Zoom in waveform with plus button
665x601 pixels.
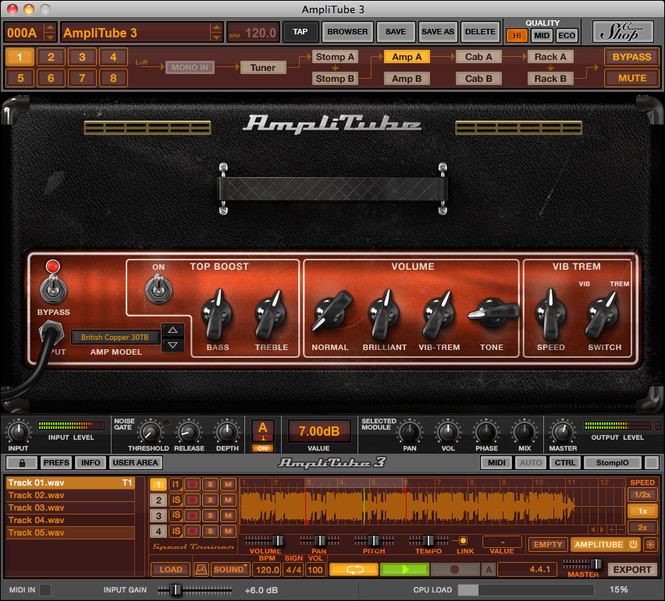point(612,529)
